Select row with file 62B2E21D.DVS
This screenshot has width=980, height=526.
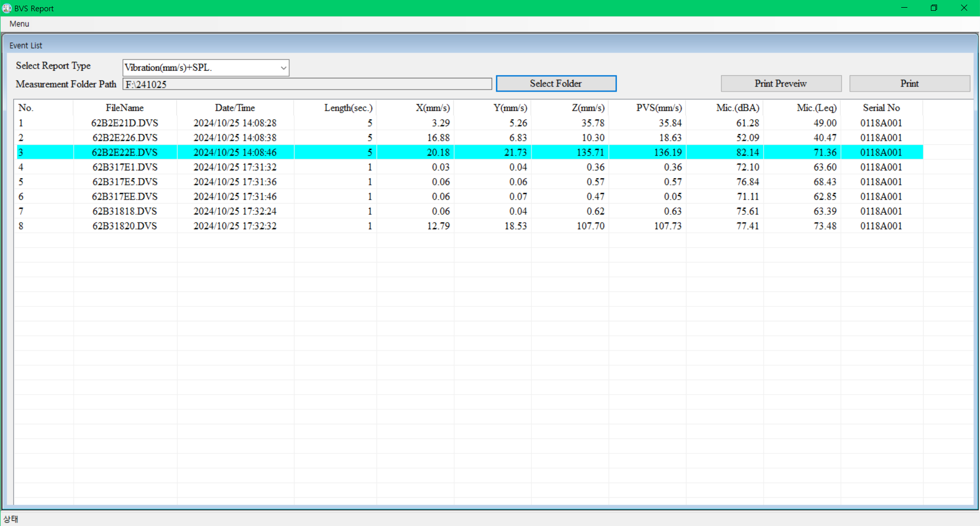pos(125,123)
